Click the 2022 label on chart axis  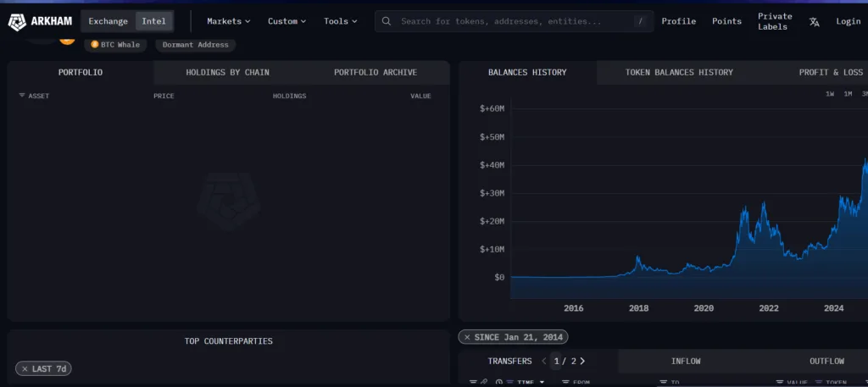point(769,308)
